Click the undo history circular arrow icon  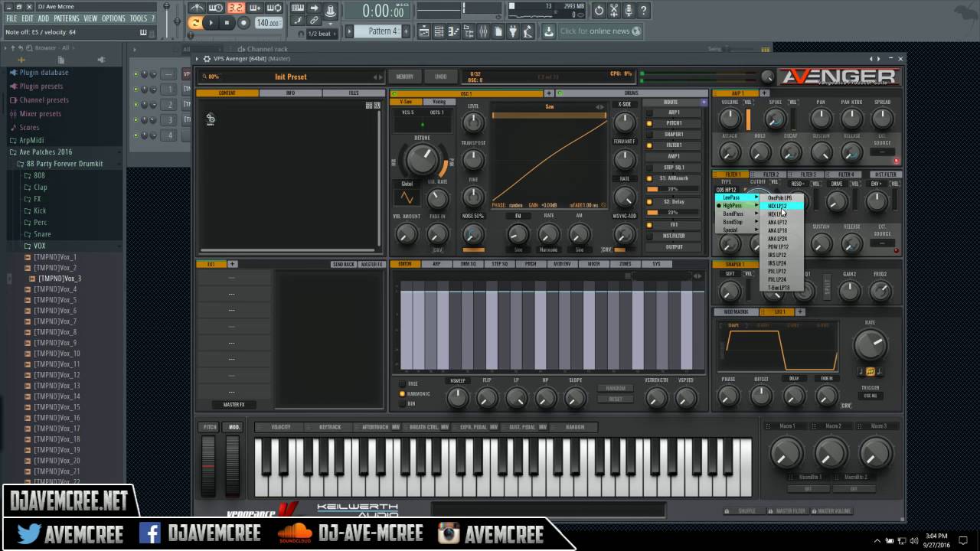599,10
